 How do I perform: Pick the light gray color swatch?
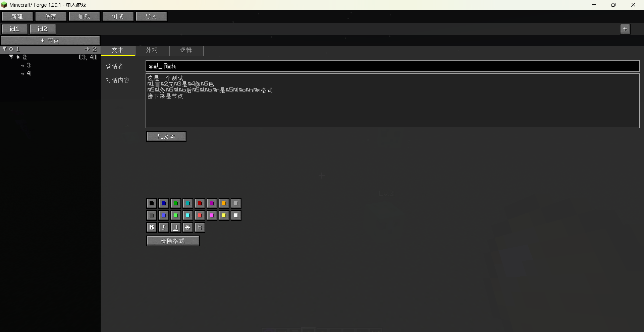(x=236, y=203)
